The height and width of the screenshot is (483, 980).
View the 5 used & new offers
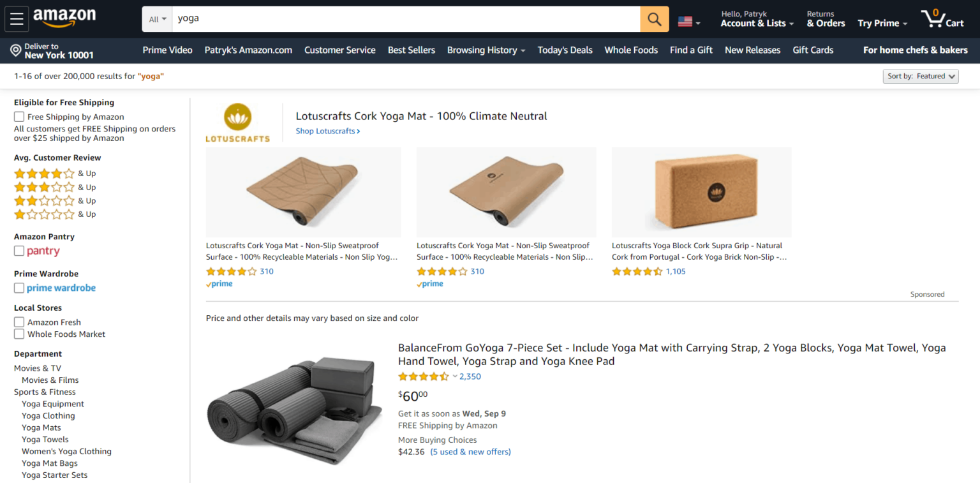coord(470,452)
